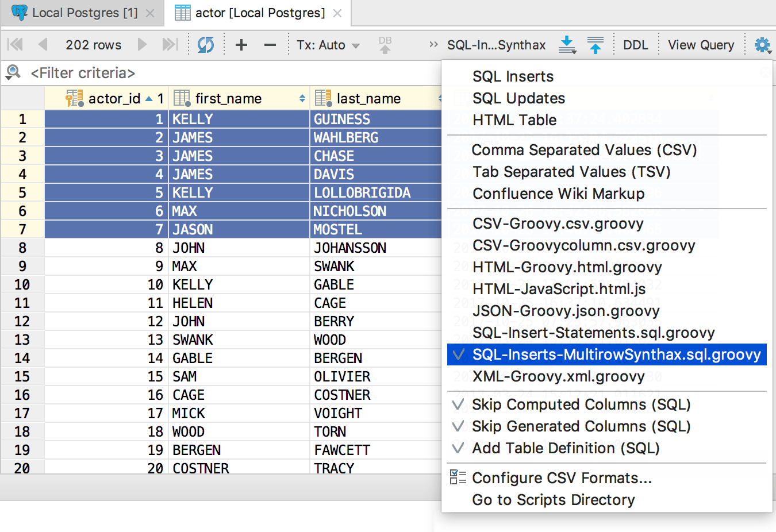Click the View Query button
This screenshot has height=532, width=776.
click(x=701, y=45)
